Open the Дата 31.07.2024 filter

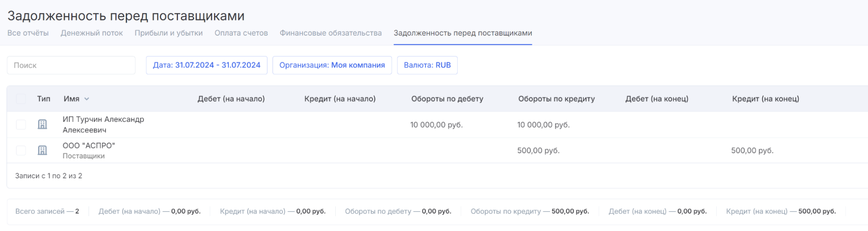coord(207,65)
